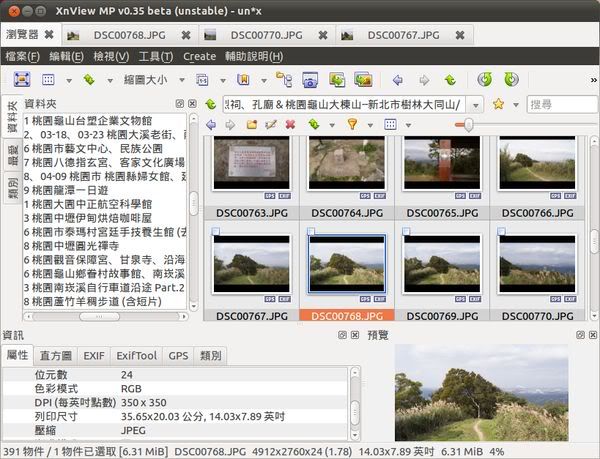The height and width of the screenshot is (459, 600).
Task: Expand the main toolbar sort dropdown arrow
Action: (110, 81)
